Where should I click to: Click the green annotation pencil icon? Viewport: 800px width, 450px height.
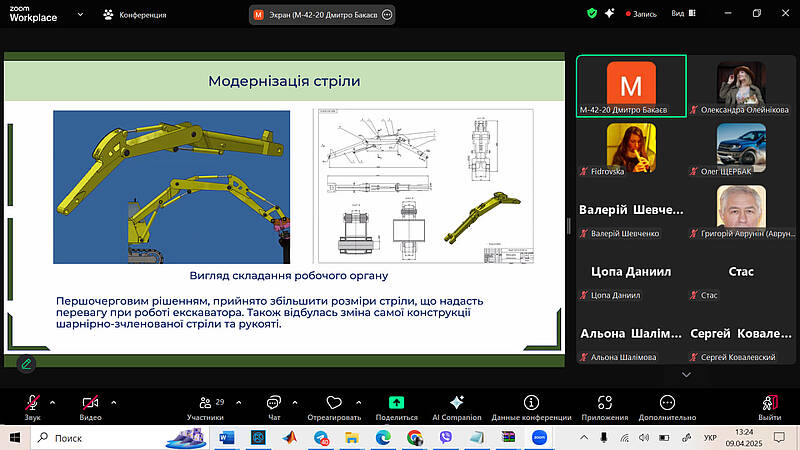[x=27, y=364]
